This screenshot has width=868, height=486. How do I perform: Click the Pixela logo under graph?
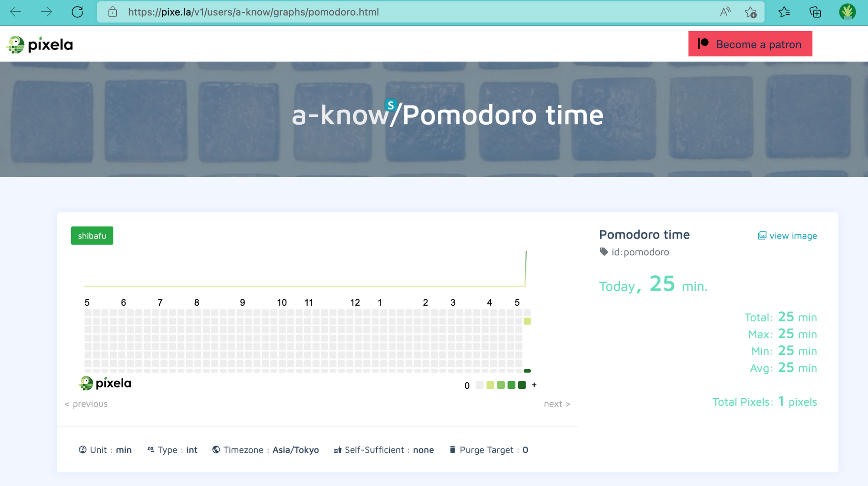click(x=105, y=384)
